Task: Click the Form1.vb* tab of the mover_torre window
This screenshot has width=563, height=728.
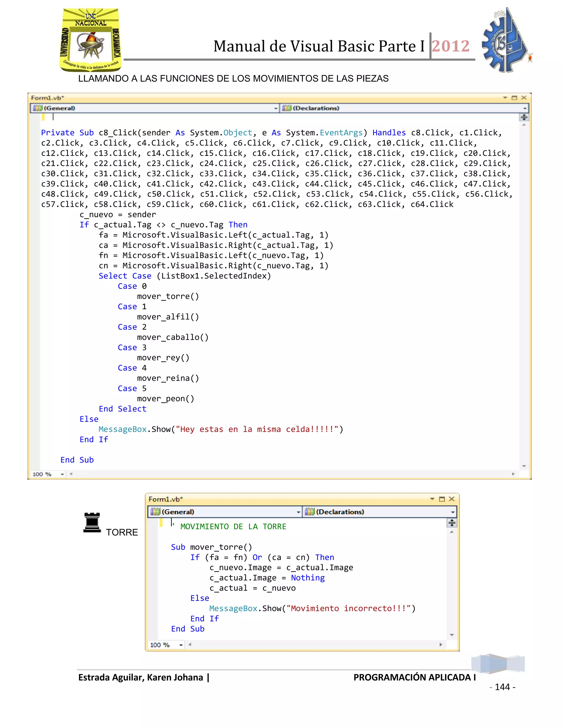Action: click(x=166, y=499)
